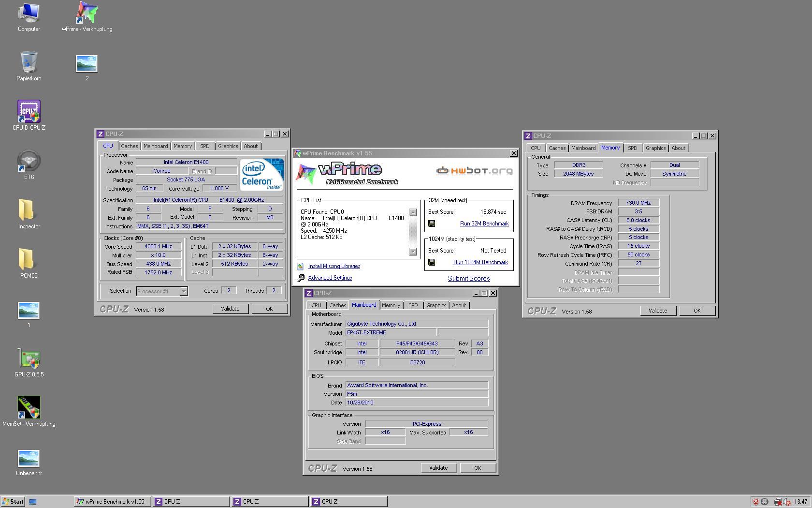Screen dimensions: 812x508
Task: Click Bus Speed value 438.0 MHz
Action: [x=159, y=264]
